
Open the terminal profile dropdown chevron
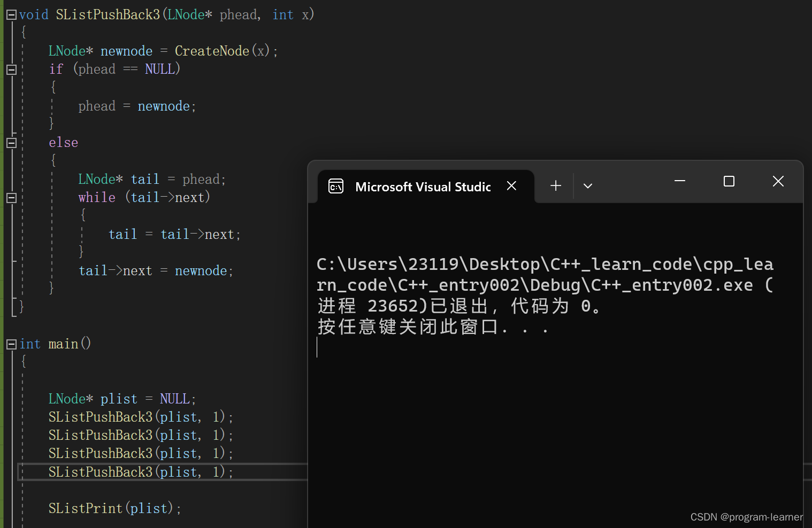[x=588, y=186]
